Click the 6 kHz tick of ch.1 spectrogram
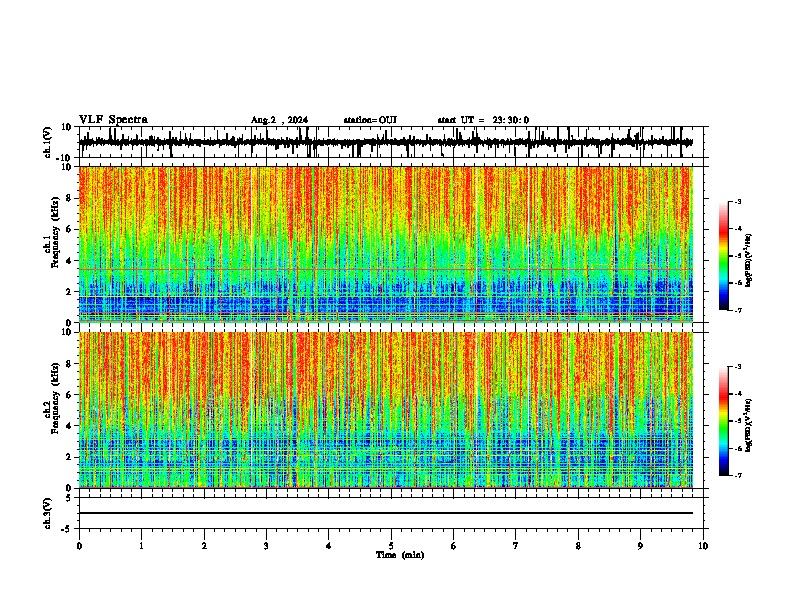The width and height of the screenshot is (792, 612). pos(69,229)
